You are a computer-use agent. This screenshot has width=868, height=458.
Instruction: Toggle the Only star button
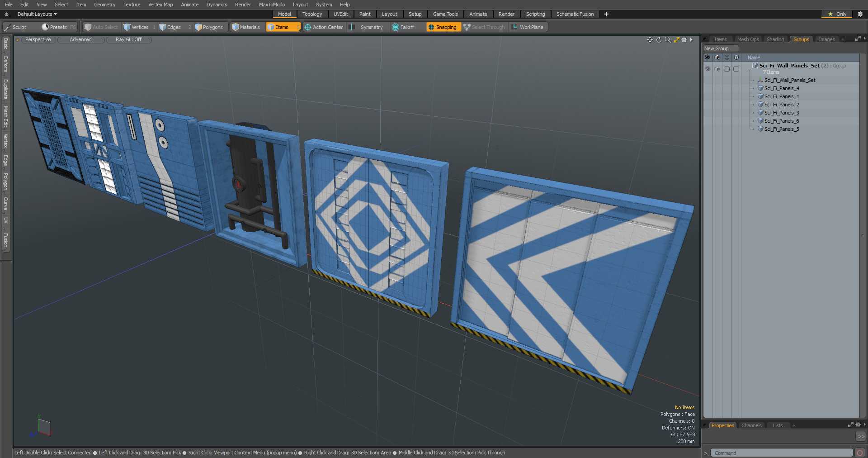click(837, 14)
